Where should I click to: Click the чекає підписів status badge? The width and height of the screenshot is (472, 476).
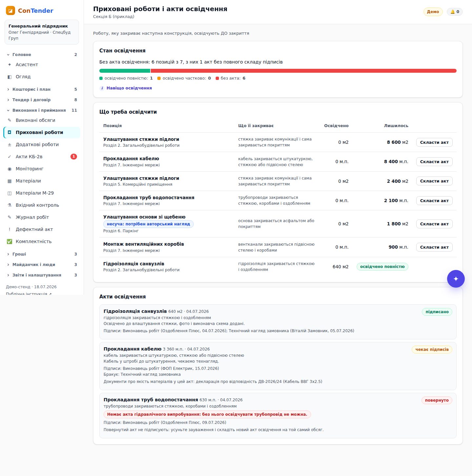pos(432,350)
